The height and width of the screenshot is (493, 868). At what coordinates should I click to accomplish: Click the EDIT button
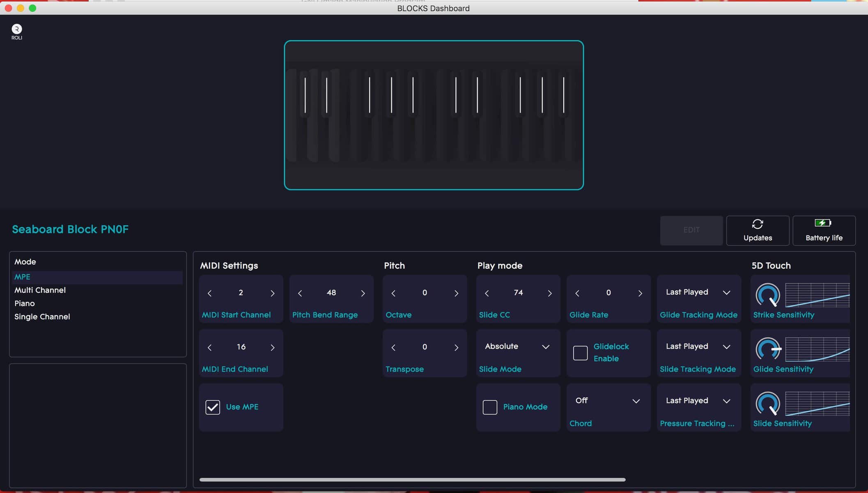pyautogui.click(x=691, y=230)
